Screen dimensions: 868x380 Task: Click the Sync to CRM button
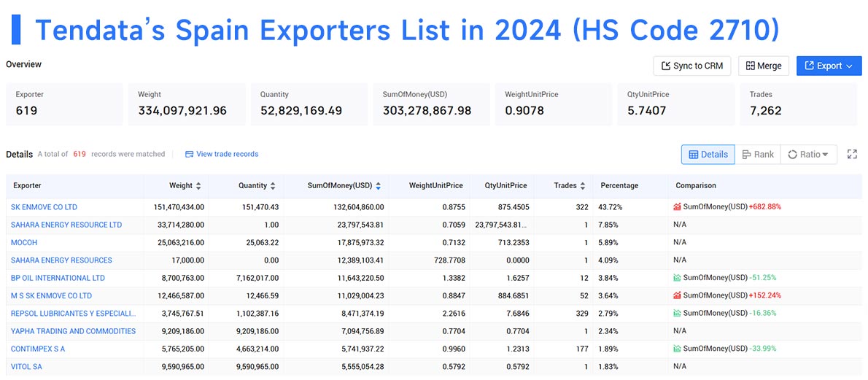pyautogui.click(x=692, y=66)
